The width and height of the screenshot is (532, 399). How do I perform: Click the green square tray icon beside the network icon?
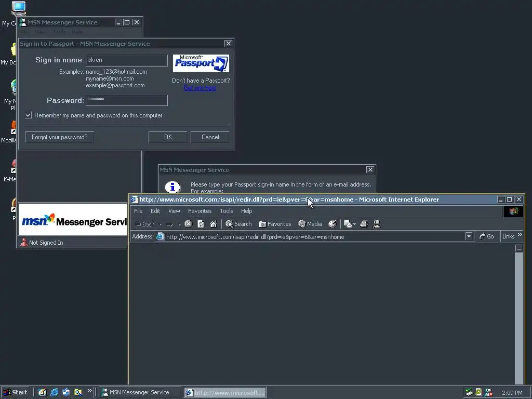coord(478,392)
